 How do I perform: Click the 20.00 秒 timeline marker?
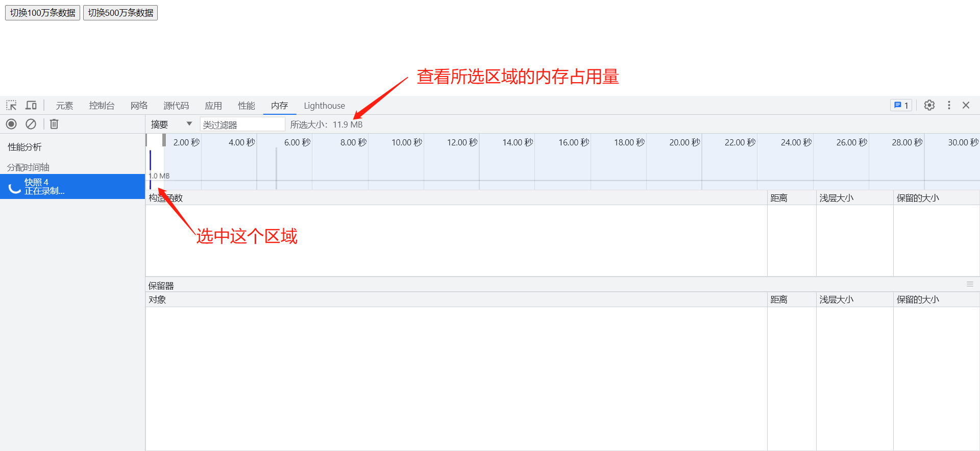click(x=684, y=142)
